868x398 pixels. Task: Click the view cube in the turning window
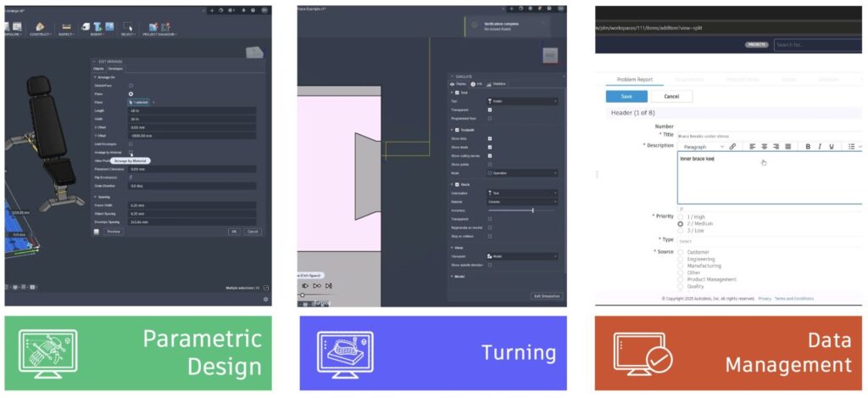point(550,55)
